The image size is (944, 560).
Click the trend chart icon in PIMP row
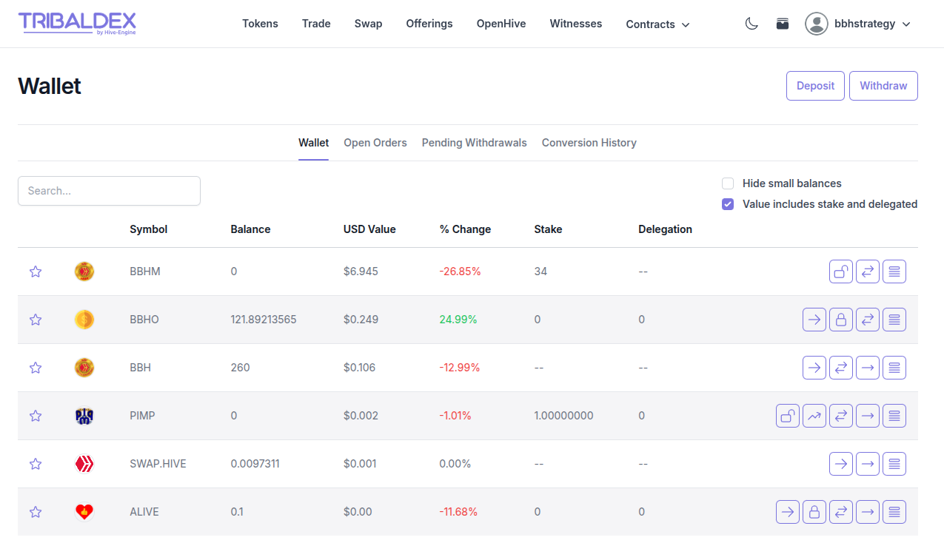point(814,416)
